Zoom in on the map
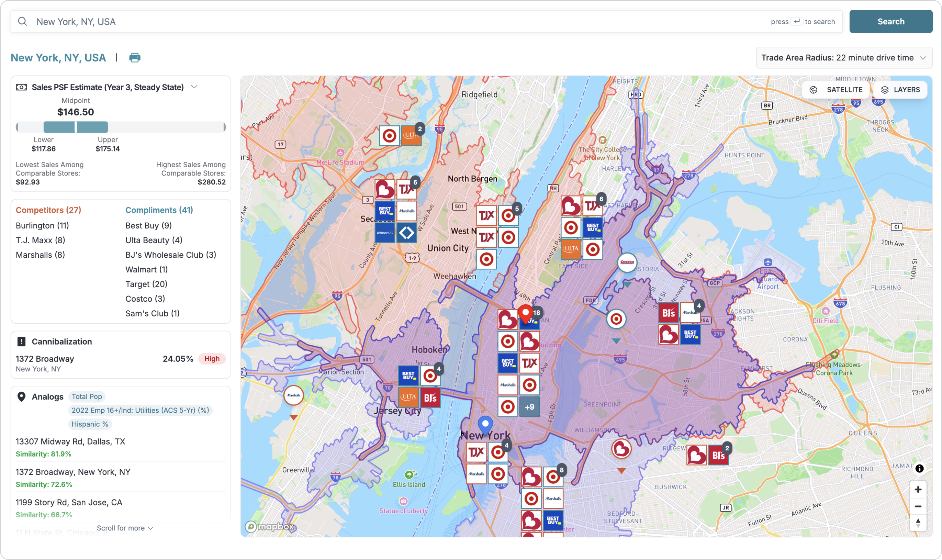This screenshot has height=560, width=942. tap(918, 490)
